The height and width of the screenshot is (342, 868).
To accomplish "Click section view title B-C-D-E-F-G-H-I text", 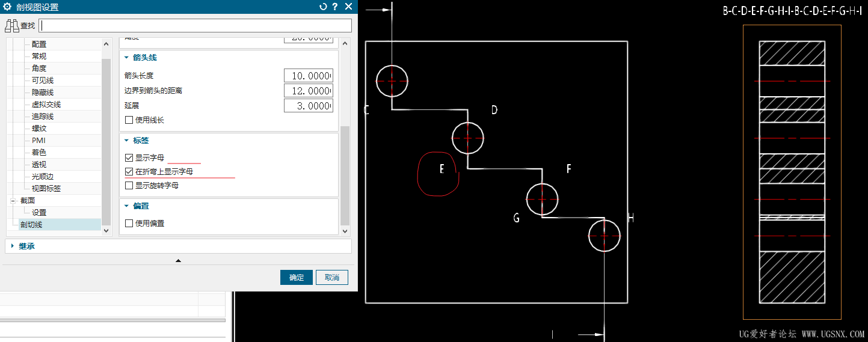I will [792, 11].
